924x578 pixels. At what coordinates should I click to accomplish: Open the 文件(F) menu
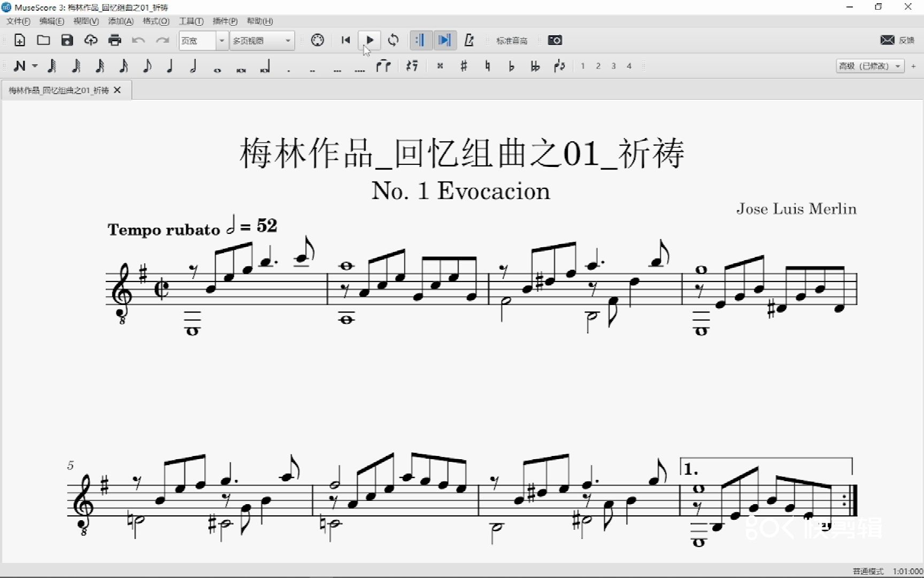18,21
